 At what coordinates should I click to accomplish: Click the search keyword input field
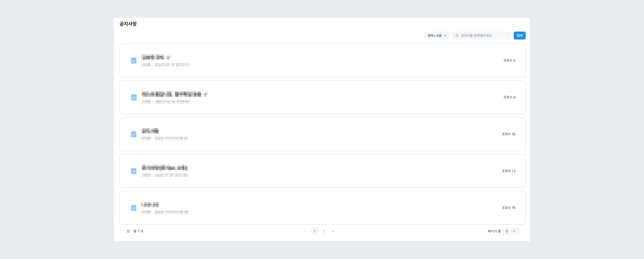point(482,35)
